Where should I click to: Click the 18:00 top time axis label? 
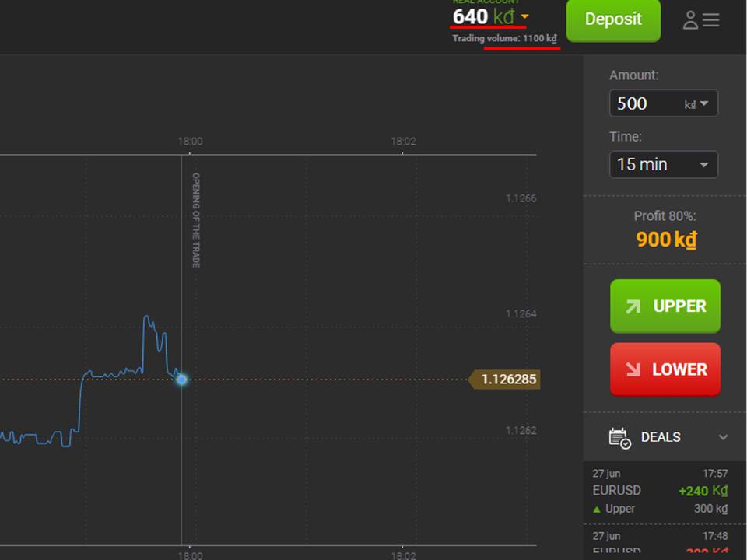pyautogui.click(x=190, y=142)
